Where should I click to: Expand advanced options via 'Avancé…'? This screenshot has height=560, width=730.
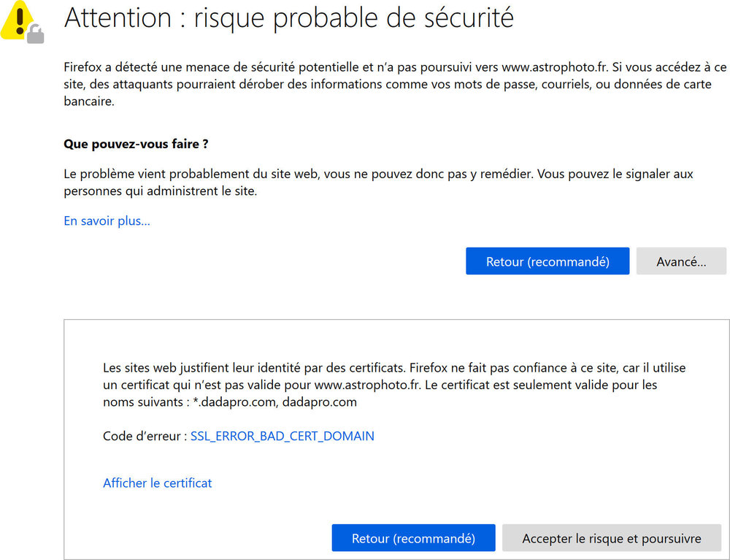(x=681, y=261)
